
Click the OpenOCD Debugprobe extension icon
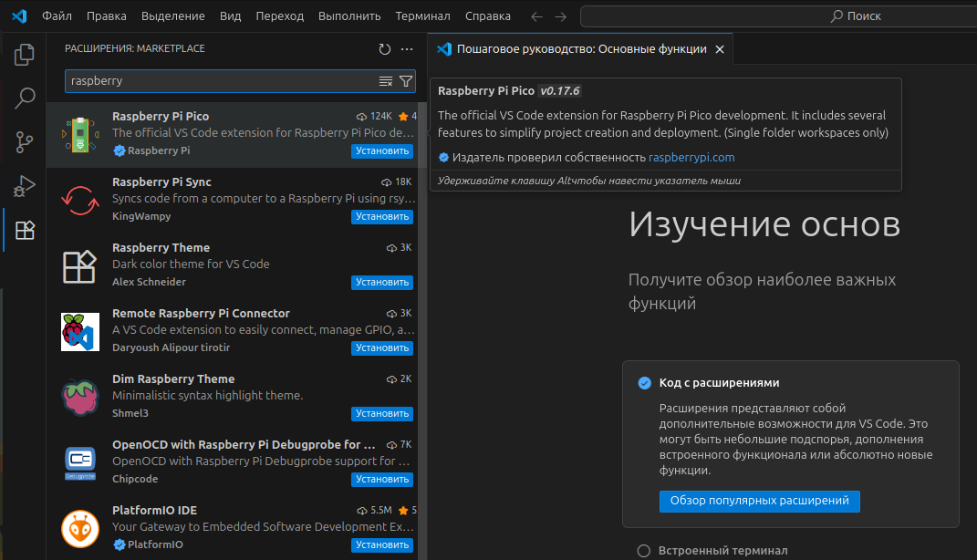[79, 462]
